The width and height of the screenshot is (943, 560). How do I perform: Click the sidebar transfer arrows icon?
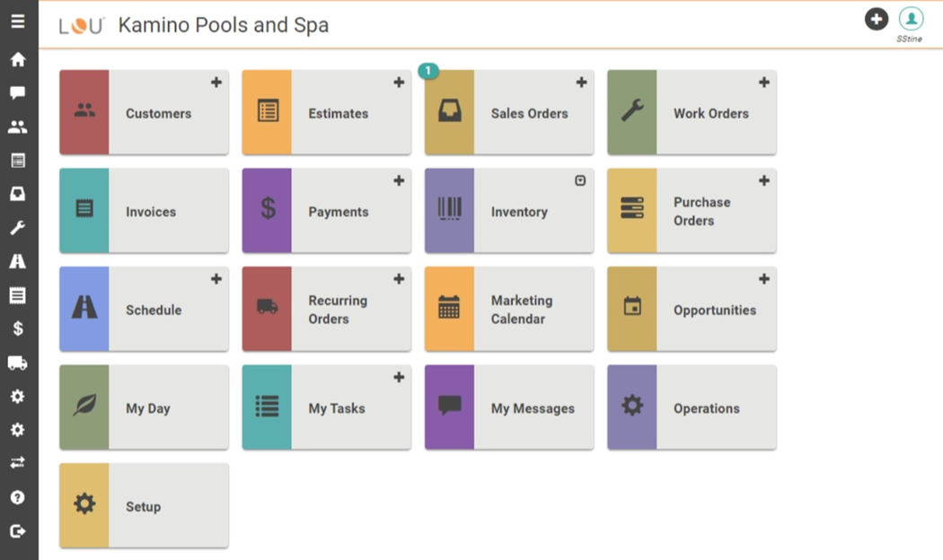18,463
